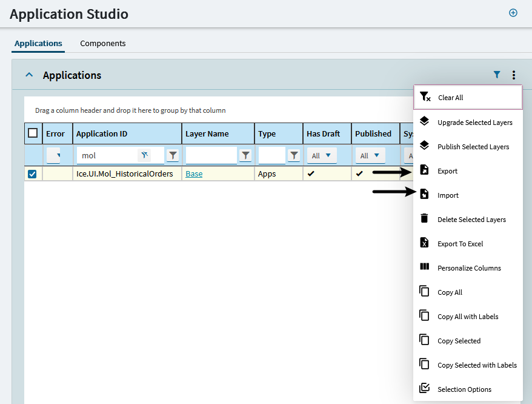The height and width of the screenshot is (404, 532).
Task: Clear the Application ID filter text icon
Action: [145, 155]
